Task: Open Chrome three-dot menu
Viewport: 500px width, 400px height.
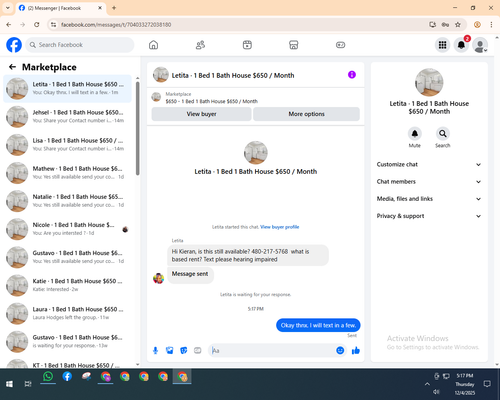Action: tap(491, 24)
